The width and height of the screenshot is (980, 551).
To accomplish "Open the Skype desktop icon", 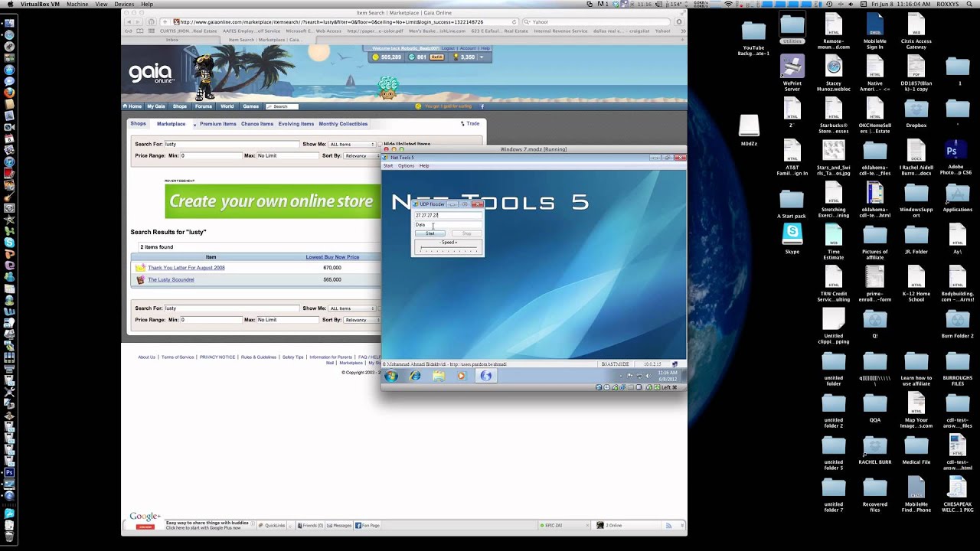I will (792, 236).
